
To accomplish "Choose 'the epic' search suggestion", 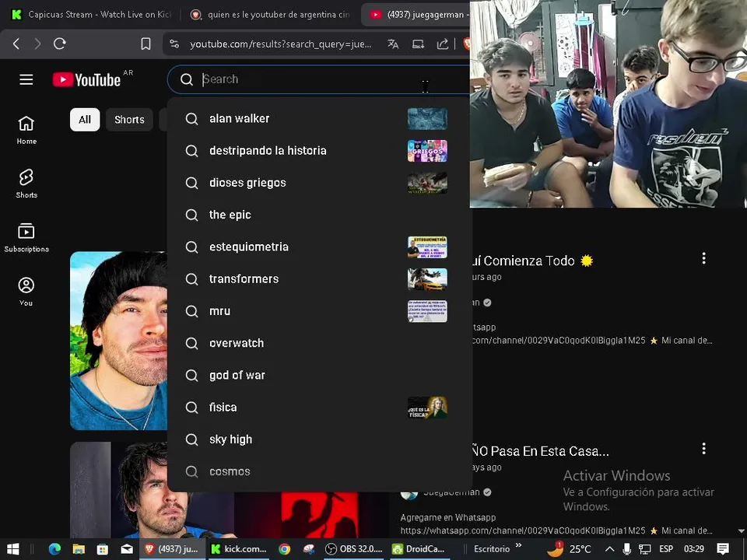I will [318, 215].
